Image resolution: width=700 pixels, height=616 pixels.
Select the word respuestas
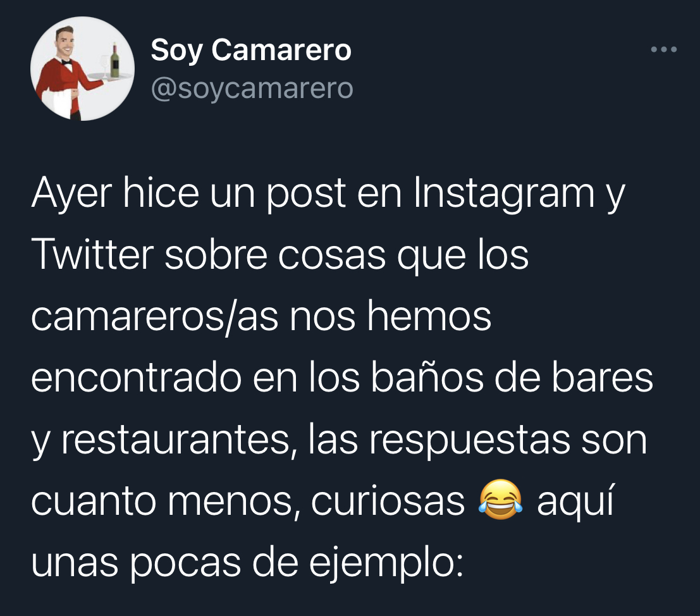click(469, 441)
